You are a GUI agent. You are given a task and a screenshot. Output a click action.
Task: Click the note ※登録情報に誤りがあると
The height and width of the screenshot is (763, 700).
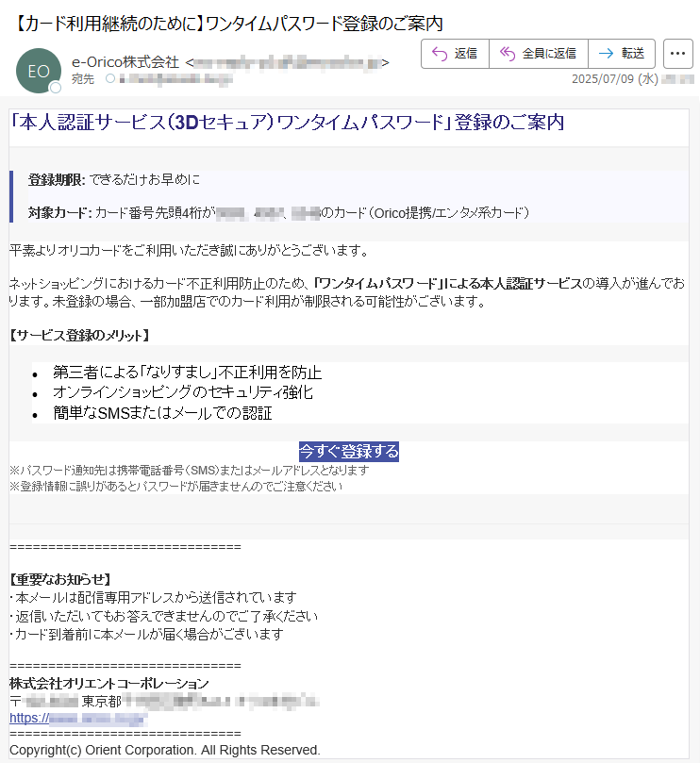pyautogui.click(x=176, y=486)
